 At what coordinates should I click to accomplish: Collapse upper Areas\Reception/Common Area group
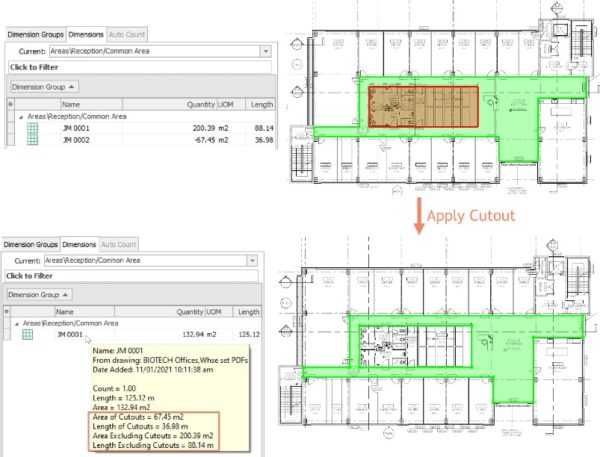(21, 117)
